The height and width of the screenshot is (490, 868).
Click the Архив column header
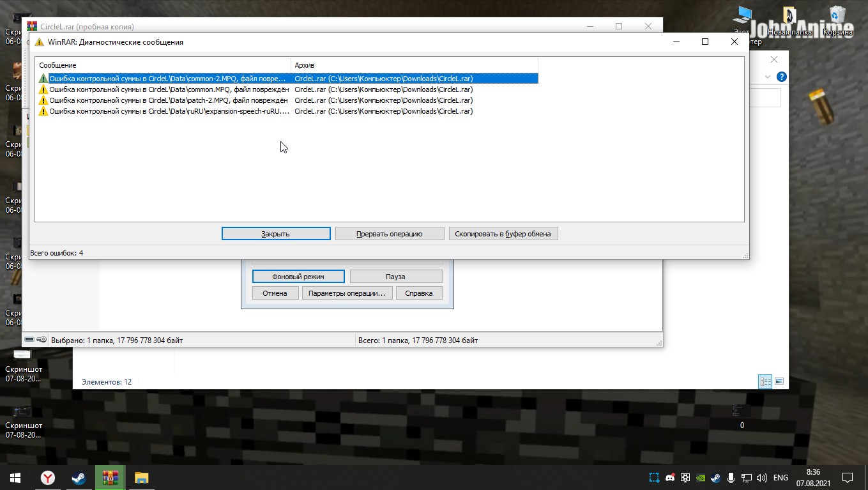414,65
